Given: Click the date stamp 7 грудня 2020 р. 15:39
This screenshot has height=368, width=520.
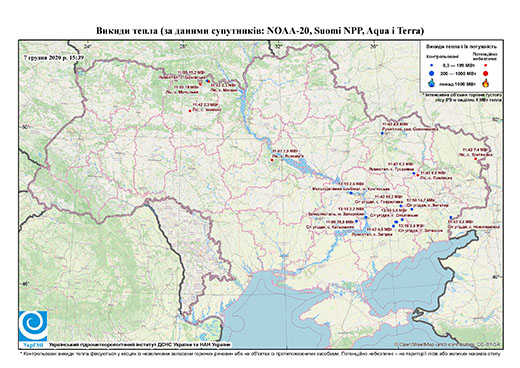Looking at the screenshot, I should (x=54, y=57).
